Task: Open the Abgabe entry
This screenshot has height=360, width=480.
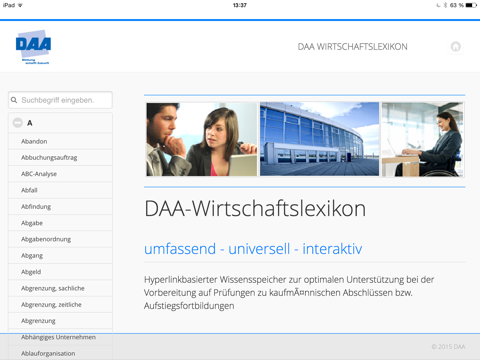Action: 60,223
